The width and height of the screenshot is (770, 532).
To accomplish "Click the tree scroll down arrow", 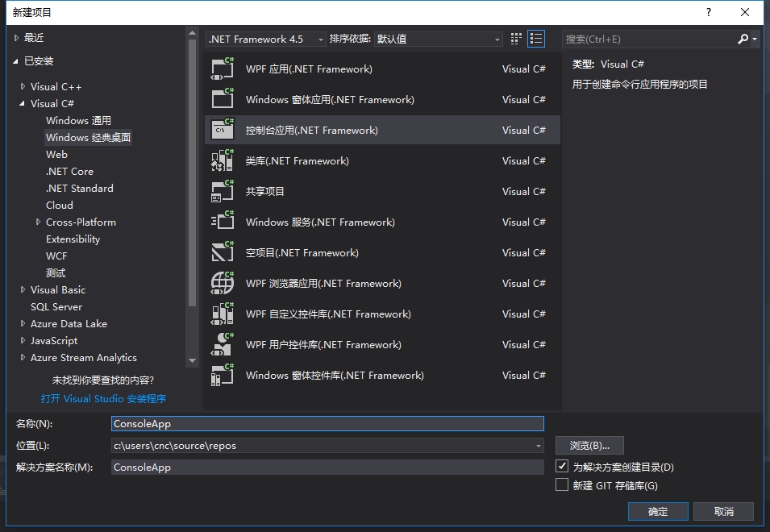I will click(193, 361).
